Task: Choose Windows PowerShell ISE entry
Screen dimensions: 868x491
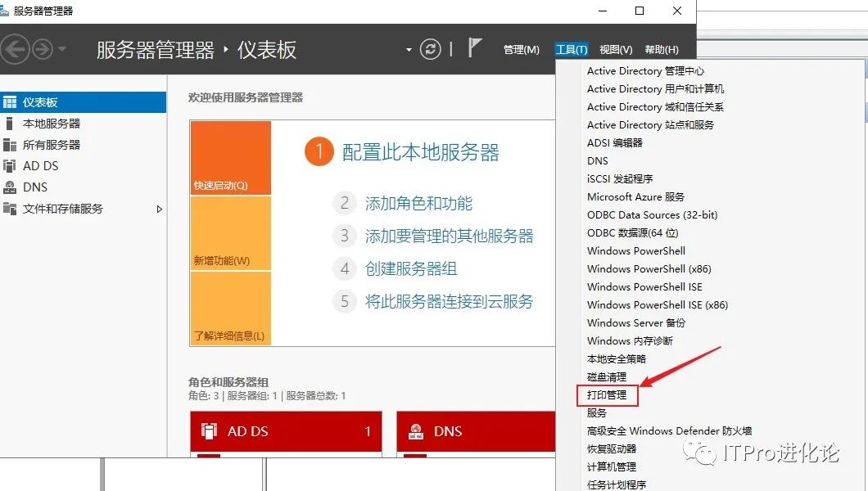Action: click(x=645, y=287)
